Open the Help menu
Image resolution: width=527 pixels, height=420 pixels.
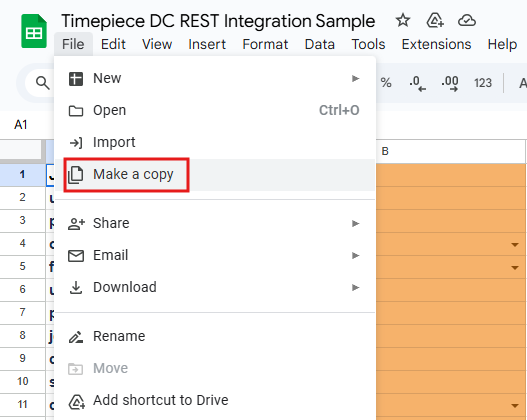coord(502,44)
